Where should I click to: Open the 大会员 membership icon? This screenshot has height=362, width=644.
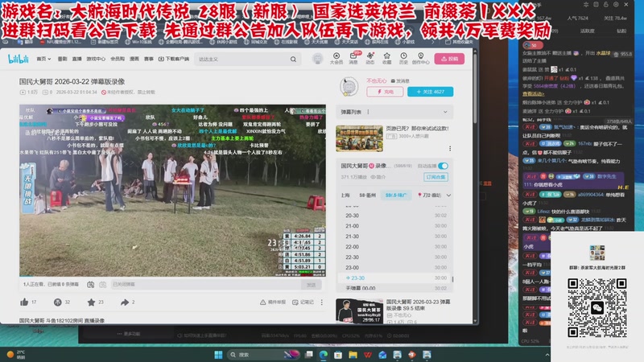click(336, 58)
